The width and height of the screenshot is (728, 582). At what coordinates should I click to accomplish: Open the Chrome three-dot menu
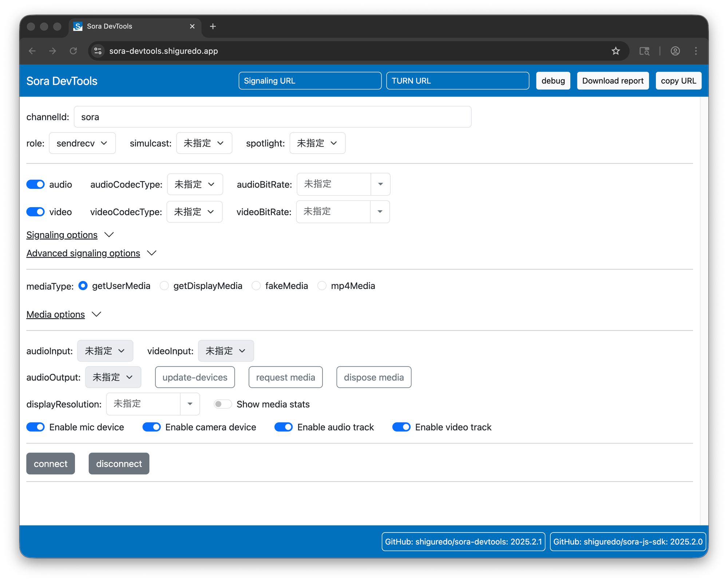pos(696,51)
